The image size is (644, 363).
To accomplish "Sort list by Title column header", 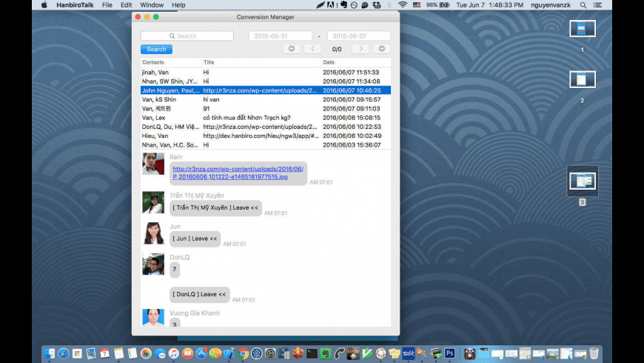I will [261, 62].
